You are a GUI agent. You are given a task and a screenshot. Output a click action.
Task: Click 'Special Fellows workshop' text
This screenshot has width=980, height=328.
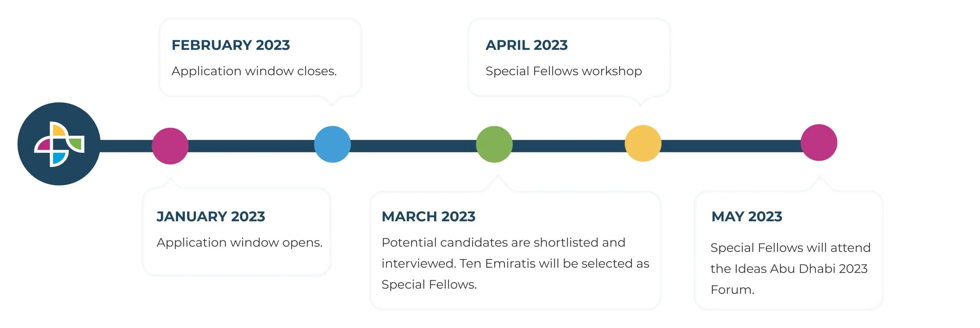564,71
